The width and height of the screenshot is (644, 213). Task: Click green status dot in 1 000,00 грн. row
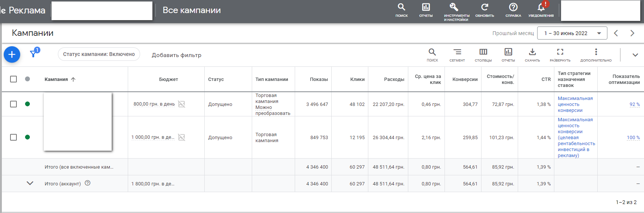pyautogui.click(x=27, y=137)
